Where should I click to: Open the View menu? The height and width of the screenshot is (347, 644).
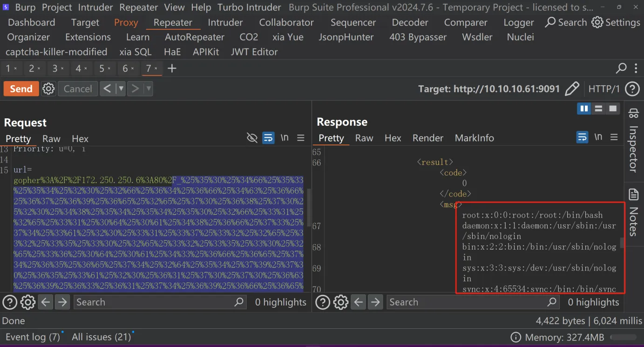[x=175, y=7]
